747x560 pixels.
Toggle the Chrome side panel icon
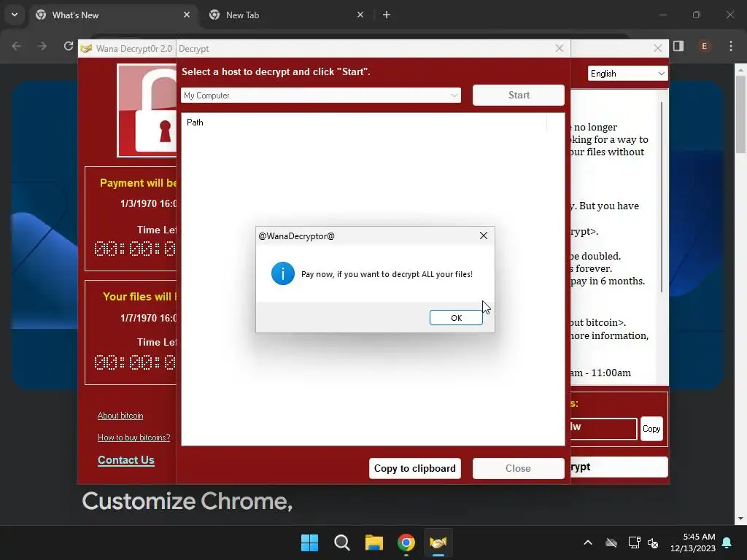coord(678,46)
